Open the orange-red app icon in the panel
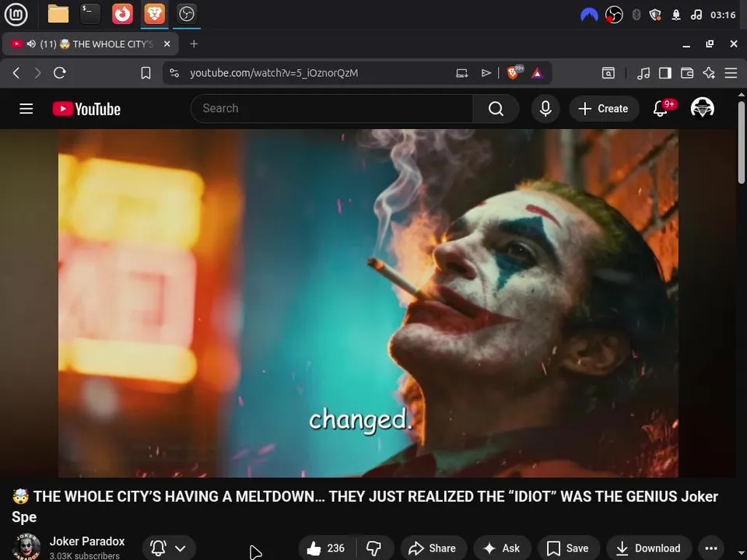Image resolution: width=747 pixels, height=560 pixels. 122,14
